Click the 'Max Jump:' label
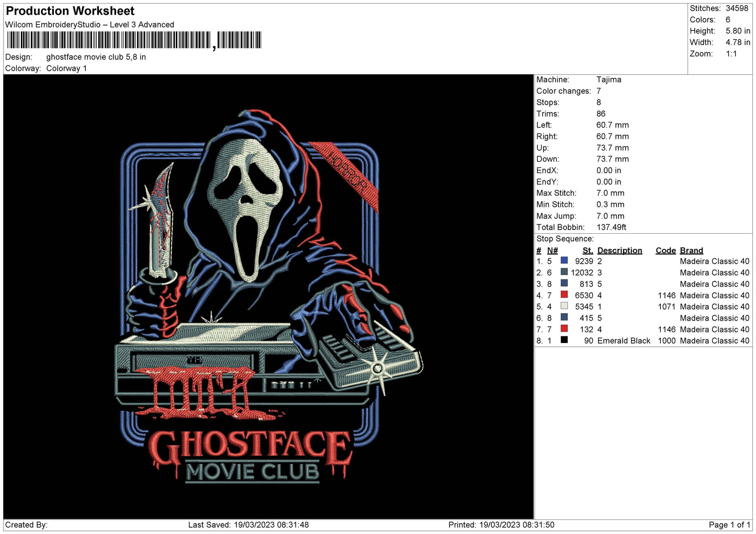 [556, 216]
